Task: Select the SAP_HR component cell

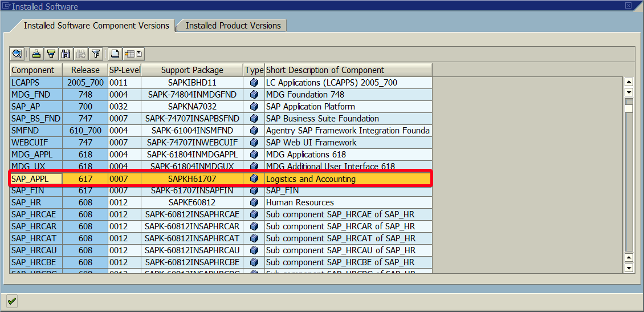Action: pyautogui.click(x=36, y=202)
